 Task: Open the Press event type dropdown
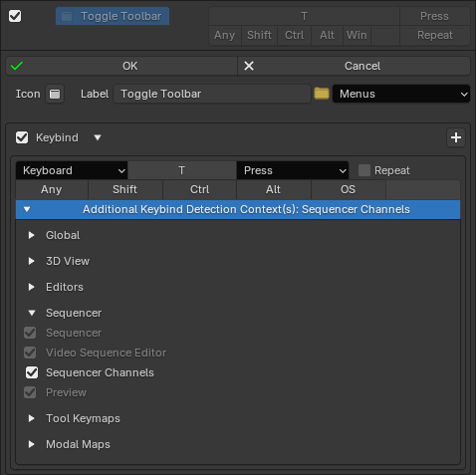pos(293,170)
